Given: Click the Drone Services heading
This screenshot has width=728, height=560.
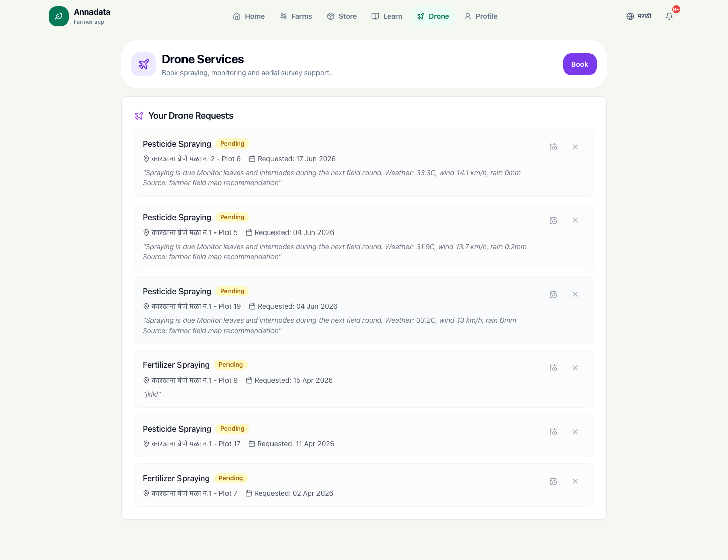Looking at the screenshot, I should tap(203, 59).
